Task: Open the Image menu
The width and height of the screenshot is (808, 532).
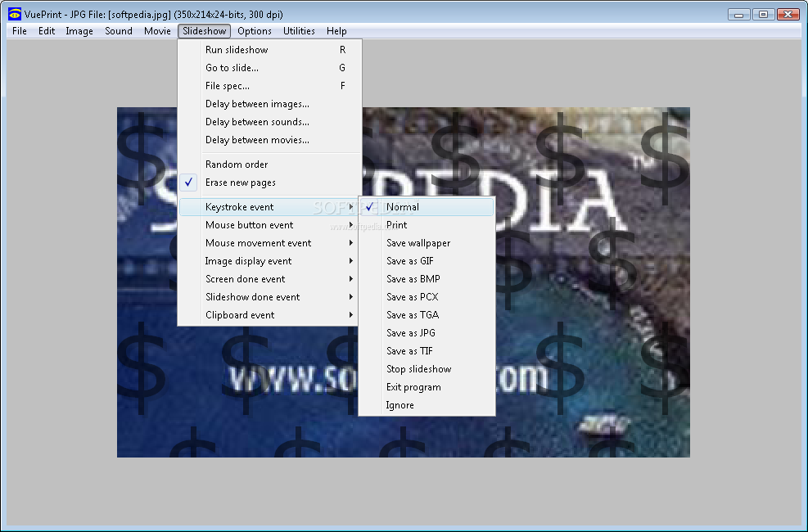Action: (79, 31)
